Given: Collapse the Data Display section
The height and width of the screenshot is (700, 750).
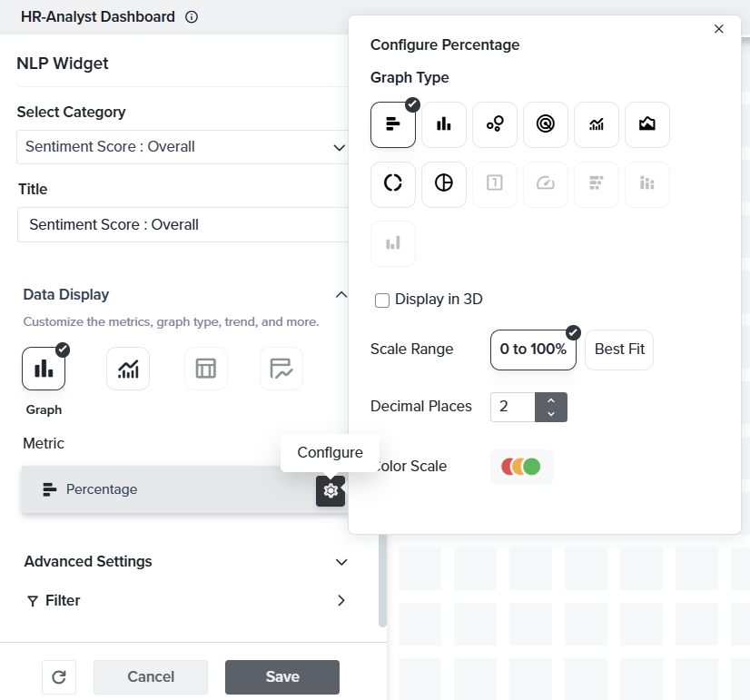Looking at the screenshot, I should click(341, 294).
